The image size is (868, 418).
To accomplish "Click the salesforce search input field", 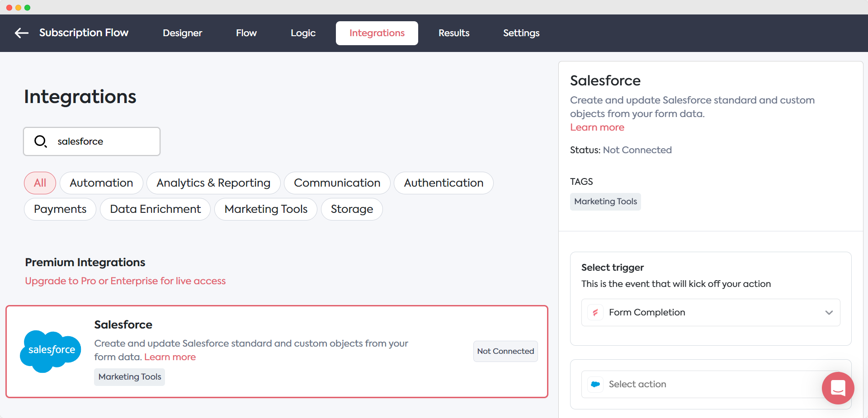I will coord(99,141).
